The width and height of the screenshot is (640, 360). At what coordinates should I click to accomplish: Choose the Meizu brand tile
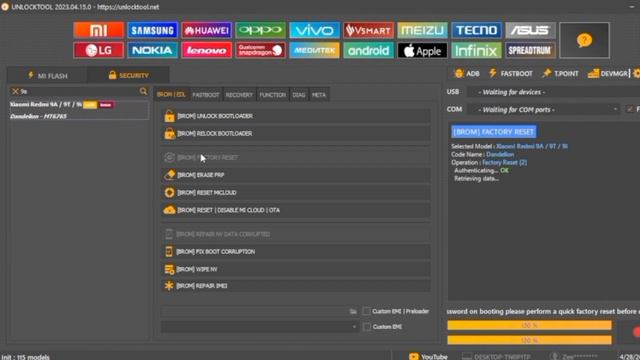tap(422, 30)
